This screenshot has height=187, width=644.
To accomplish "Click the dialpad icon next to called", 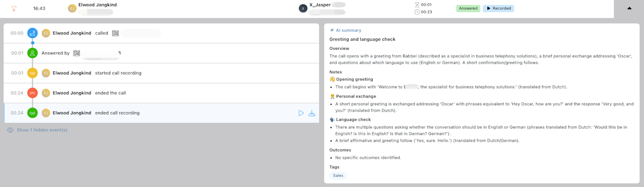I will [115, 33].
